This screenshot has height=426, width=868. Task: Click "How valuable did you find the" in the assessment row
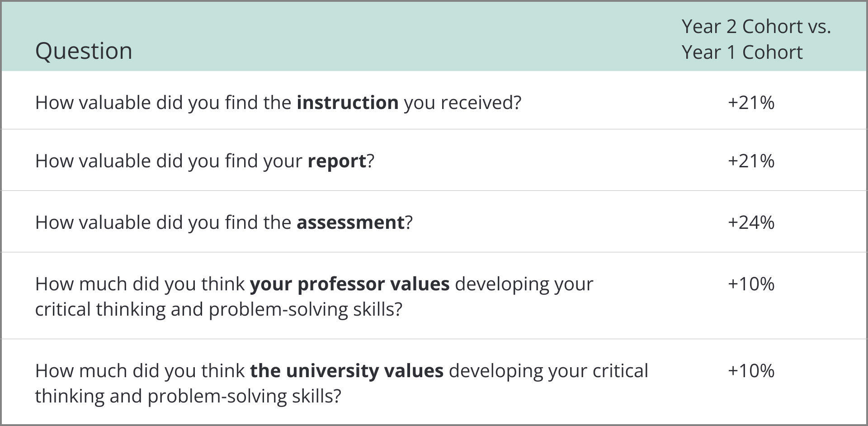pyautogui.click(x=163, y=222)
